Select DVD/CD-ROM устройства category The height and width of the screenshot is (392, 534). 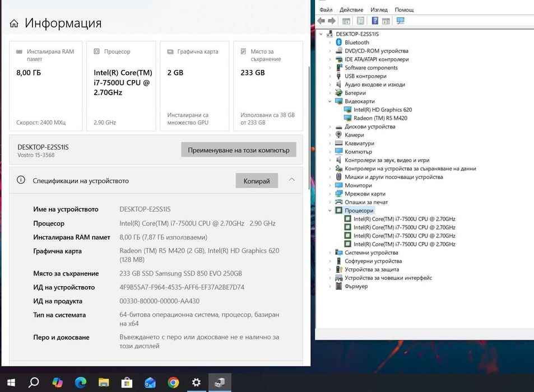pos(377,51)
